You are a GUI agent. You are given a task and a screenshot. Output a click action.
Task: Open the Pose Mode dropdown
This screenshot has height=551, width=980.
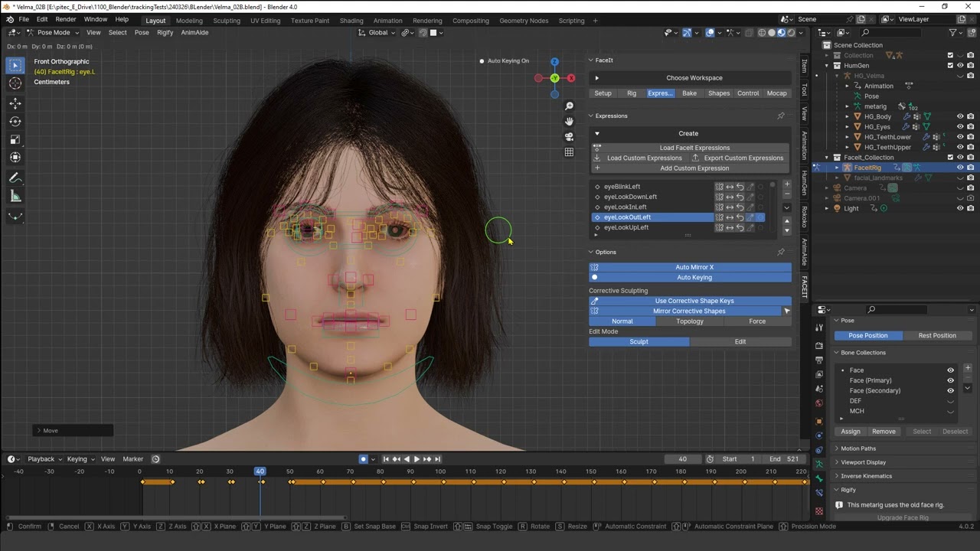[53, 32]
